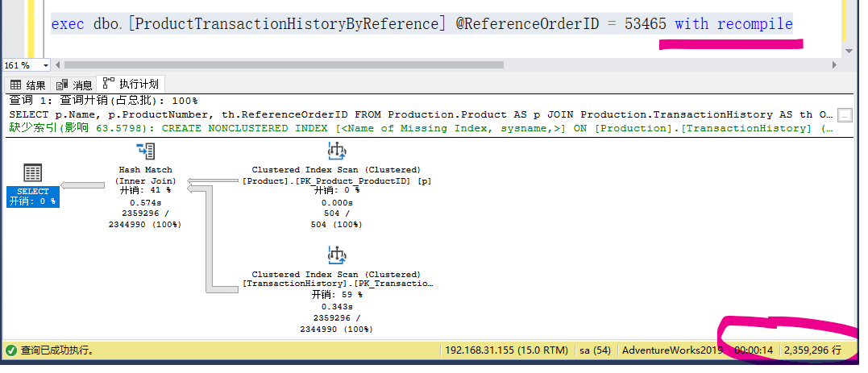Select TransactionHistory Clustered Index Scan icon
The image size is (868, 373).
tap(337, 255)
